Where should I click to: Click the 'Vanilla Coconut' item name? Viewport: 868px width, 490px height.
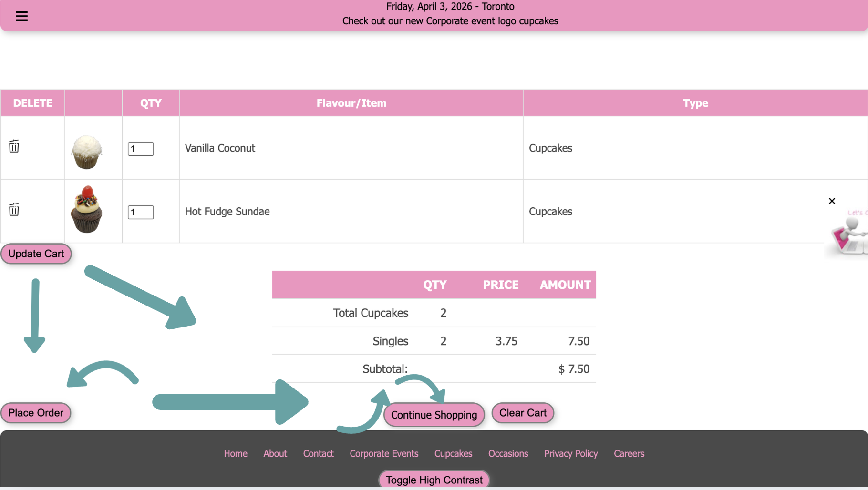[x=220, y=148]
